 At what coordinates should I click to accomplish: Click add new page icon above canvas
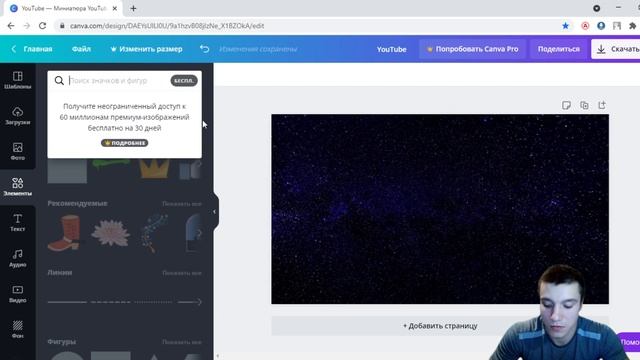point(602,105)
